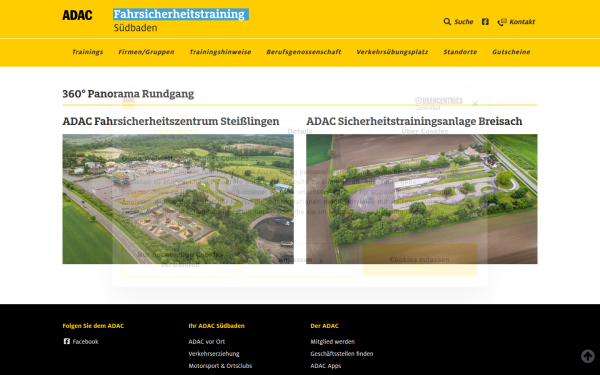Click Der ADAC footer heading
The width and height of the screenshot is (600, 375).
click(324, 326)
